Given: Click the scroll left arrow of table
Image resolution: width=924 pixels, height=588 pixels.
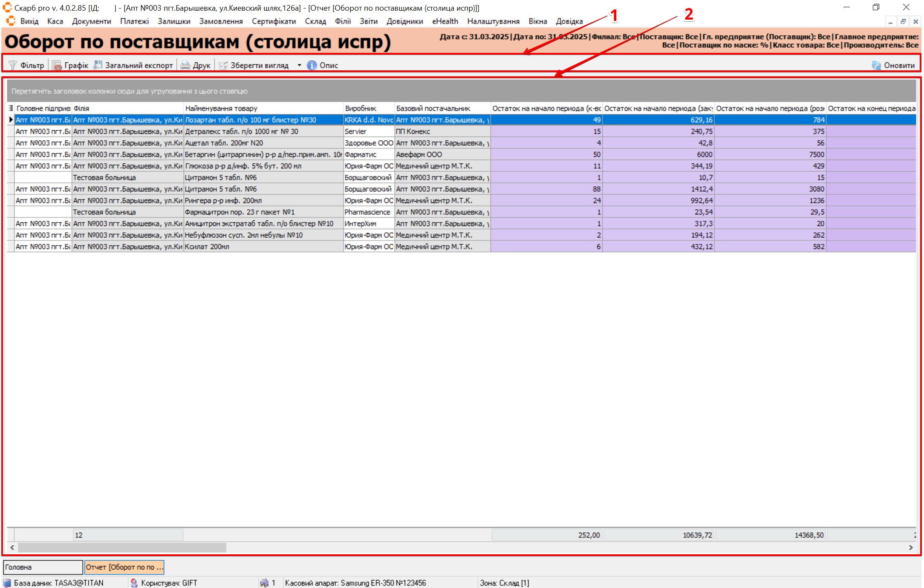Looking at the screenshot, I should tap(12, 547).
